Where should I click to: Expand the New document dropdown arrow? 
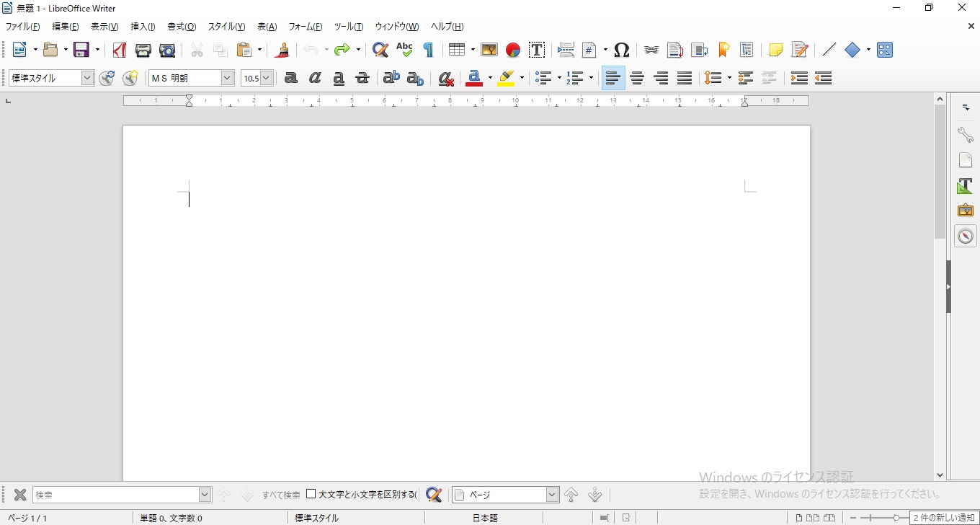pos(35,50)
